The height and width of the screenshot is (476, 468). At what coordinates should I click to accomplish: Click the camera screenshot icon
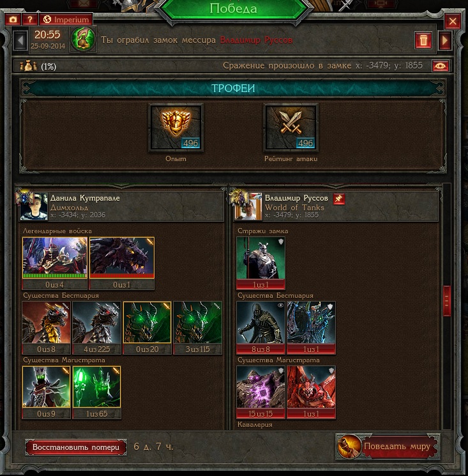tap(13, 20)
